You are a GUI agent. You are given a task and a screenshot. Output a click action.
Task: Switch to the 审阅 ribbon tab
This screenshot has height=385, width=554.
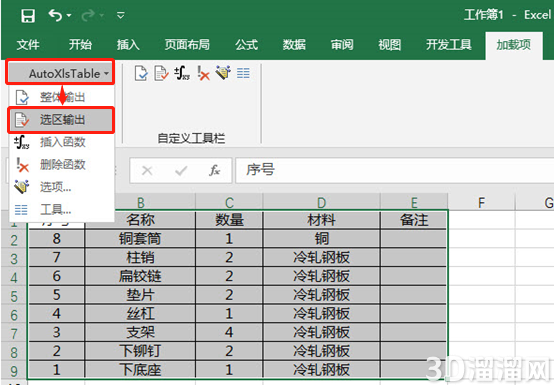coord(342,45)
